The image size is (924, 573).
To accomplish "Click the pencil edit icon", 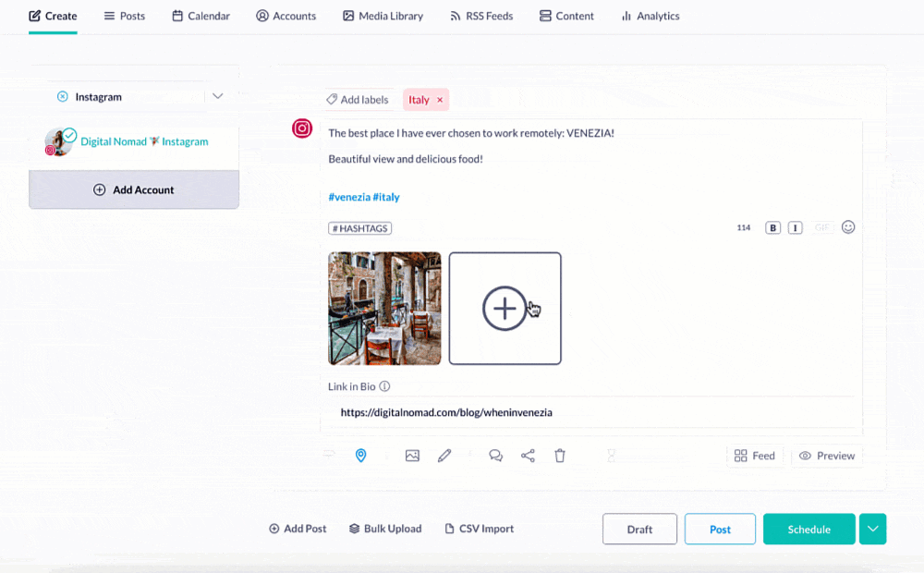I will point(444,456).
